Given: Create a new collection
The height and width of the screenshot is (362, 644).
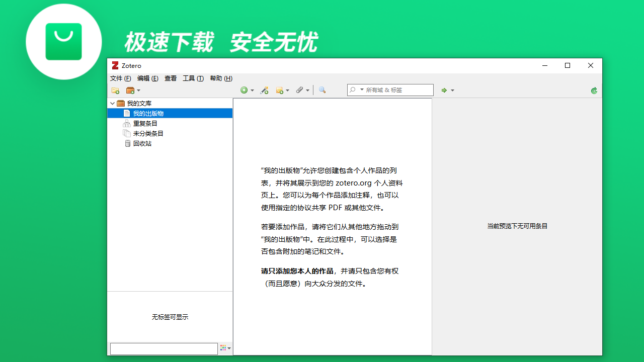Looking at the screenshot, I should pyautogui.click(x=115, y=90).
